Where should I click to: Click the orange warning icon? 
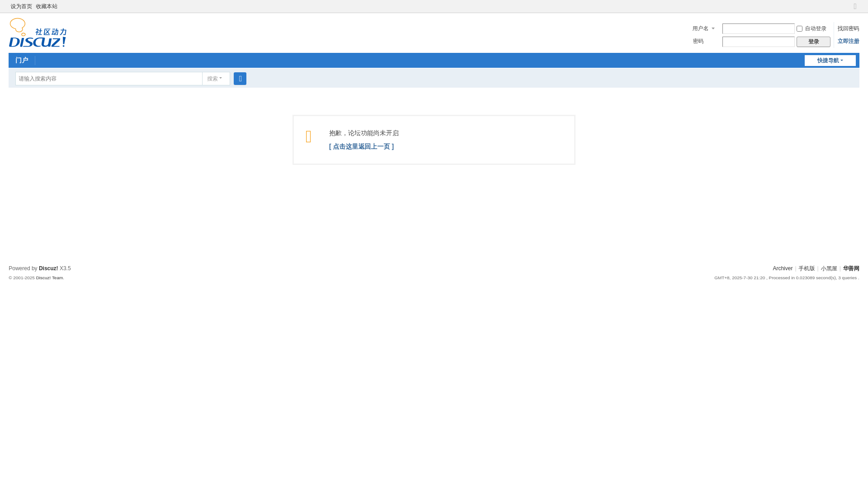309,136
